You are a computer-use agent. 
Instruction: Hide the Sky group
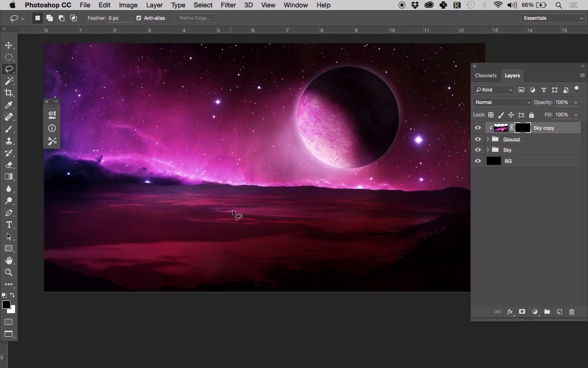click(x=478, y=150)
